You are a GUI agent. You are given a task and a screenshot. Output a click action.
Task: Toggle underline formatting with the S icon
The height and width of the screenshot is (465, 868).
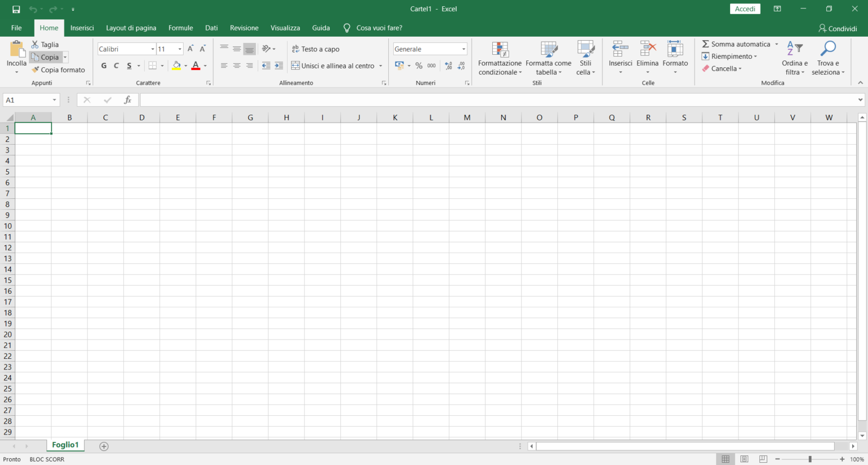pos(129,66)
